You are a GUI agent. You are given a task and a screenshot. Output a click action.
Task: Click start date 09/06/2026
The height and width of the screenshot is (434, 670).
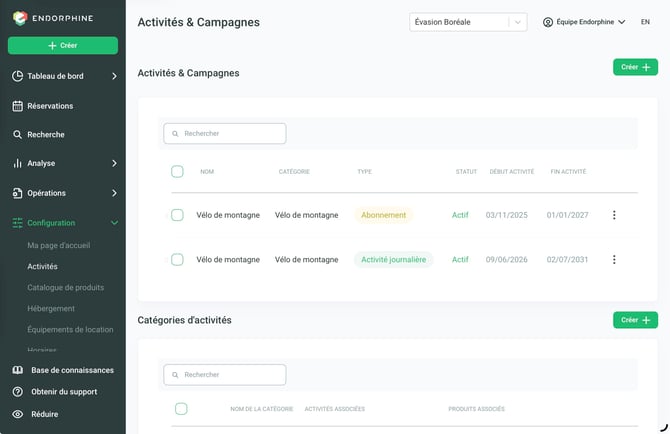[506, 259]
